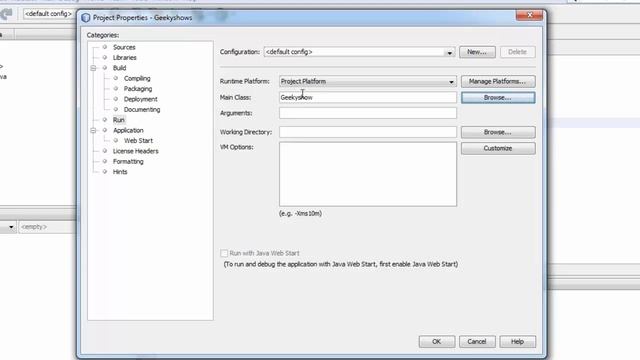Click in the Working Directory field
The height and width of the screenshot is (360, 640).
368,132
